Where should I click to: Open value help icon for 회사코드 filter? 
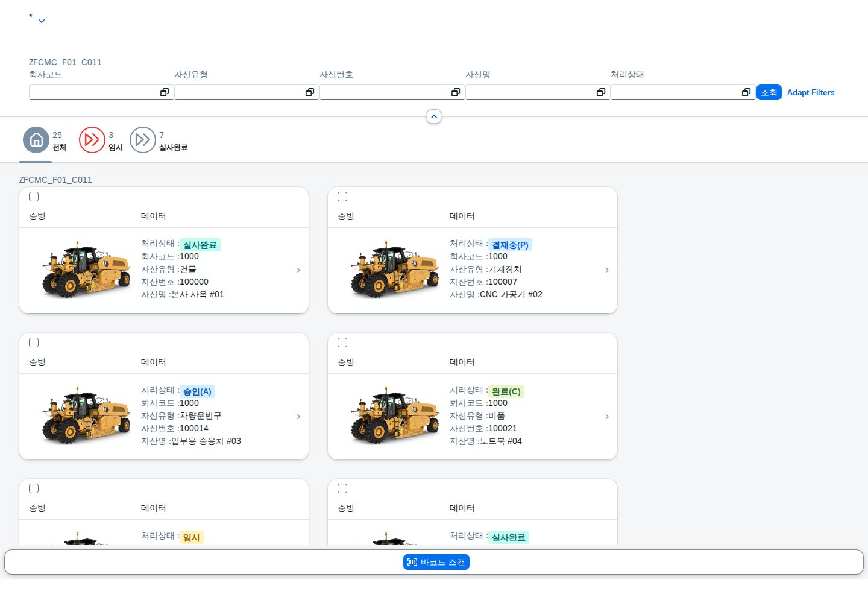pyautogui.click(x=165, y=92)
